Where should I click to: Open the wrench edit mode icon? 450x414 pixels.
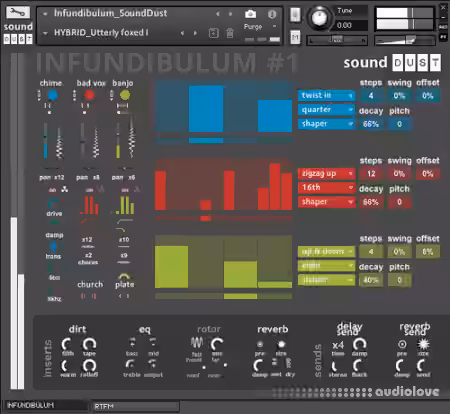point(18,13)
